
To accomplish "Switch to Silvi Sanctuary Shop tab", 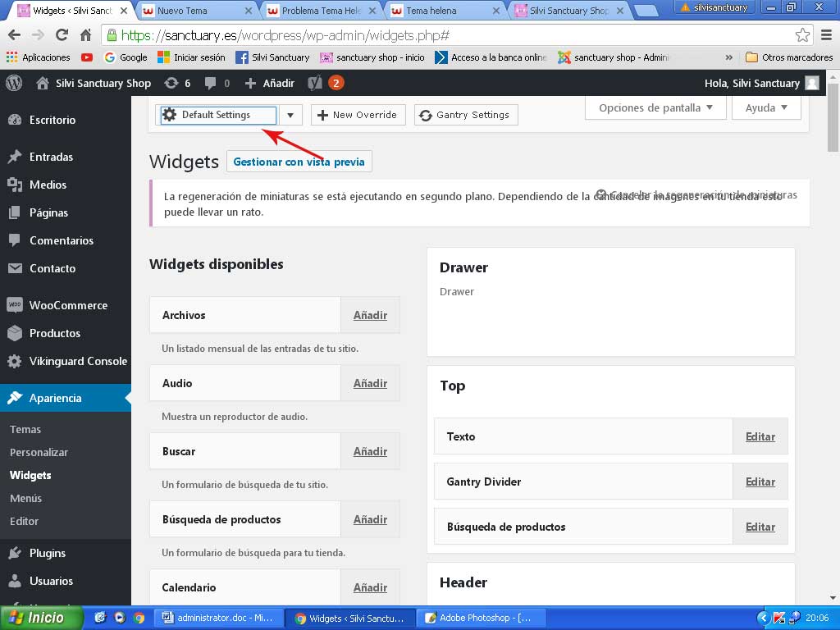I will point(569,11).
